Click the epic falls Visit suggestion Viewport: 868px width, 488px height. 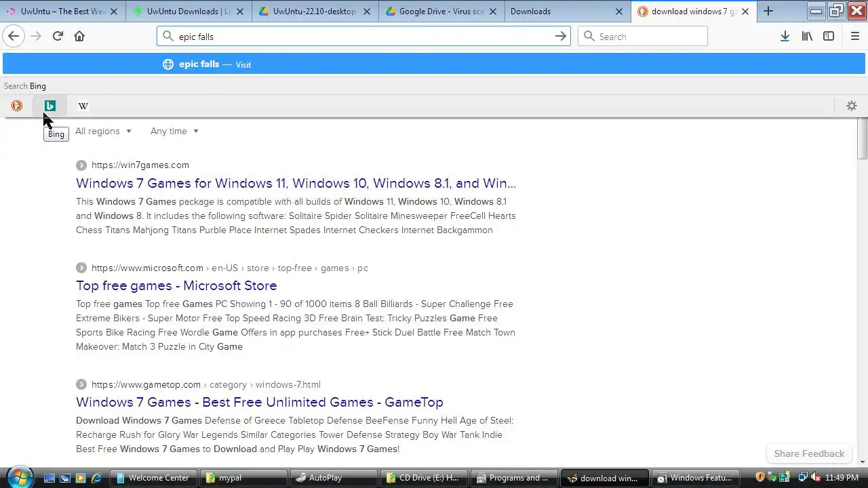(434, 64)
